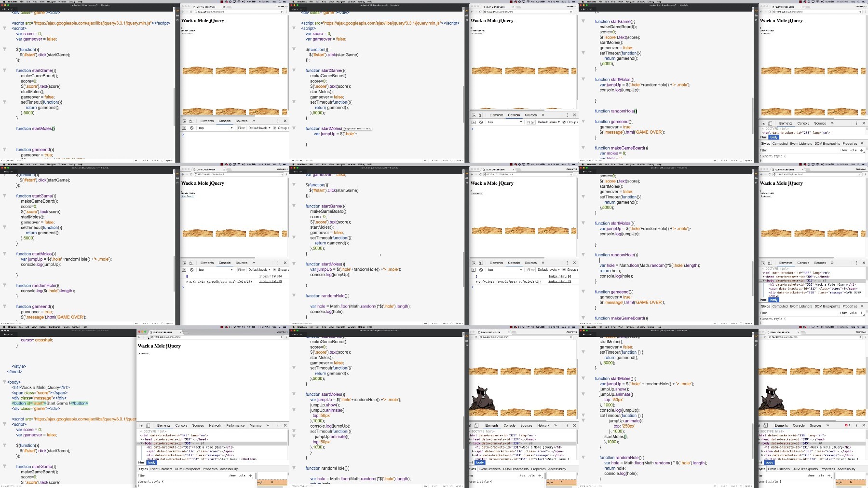This screenshot has height=488, width=868.
Task: Click orange margin box-model swatch below Memory tab
Action: pos(272,482)
